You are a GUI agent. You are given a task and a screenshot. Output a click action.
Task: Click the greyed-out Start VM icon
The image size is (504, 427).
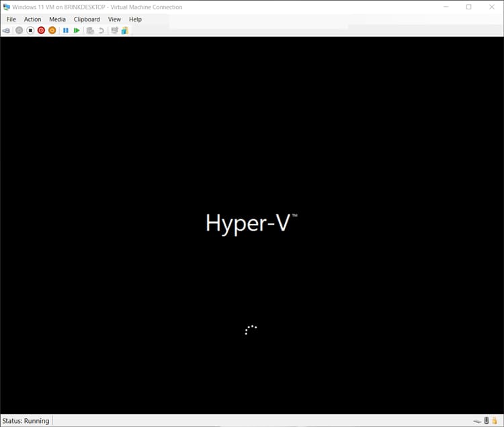pos(19,30)
